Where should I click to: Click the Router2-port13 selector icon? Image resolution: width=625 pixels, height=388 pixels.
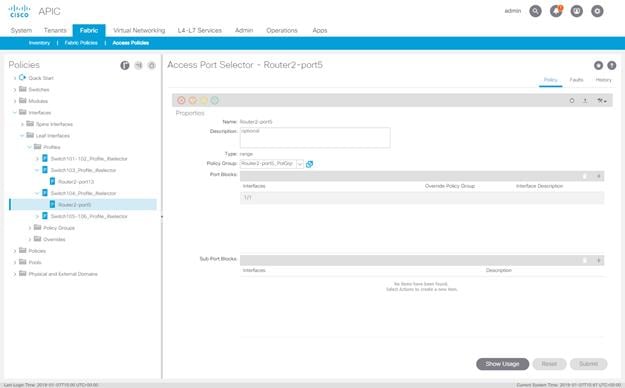tap(52, 181)
